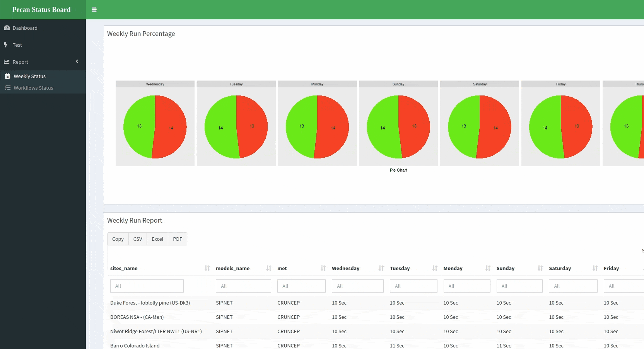644x349 pixels.
Task: Click the PDF export button
Action: (178, 239)
